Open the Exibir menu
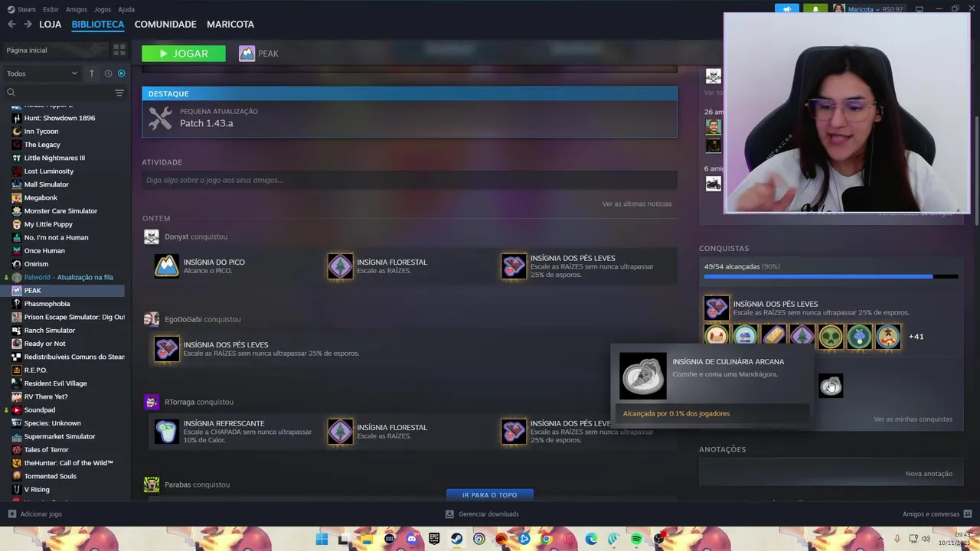 tap(51, 9)
